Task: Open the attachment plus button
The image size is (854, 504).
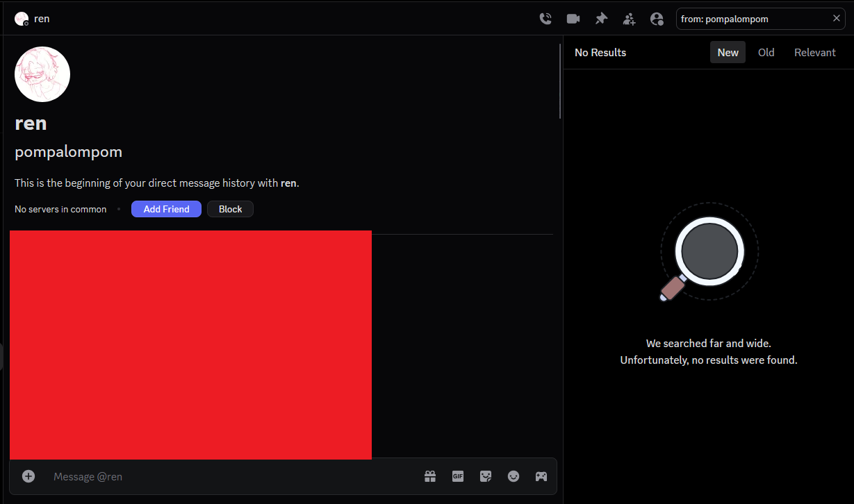Action: point(28,476)
